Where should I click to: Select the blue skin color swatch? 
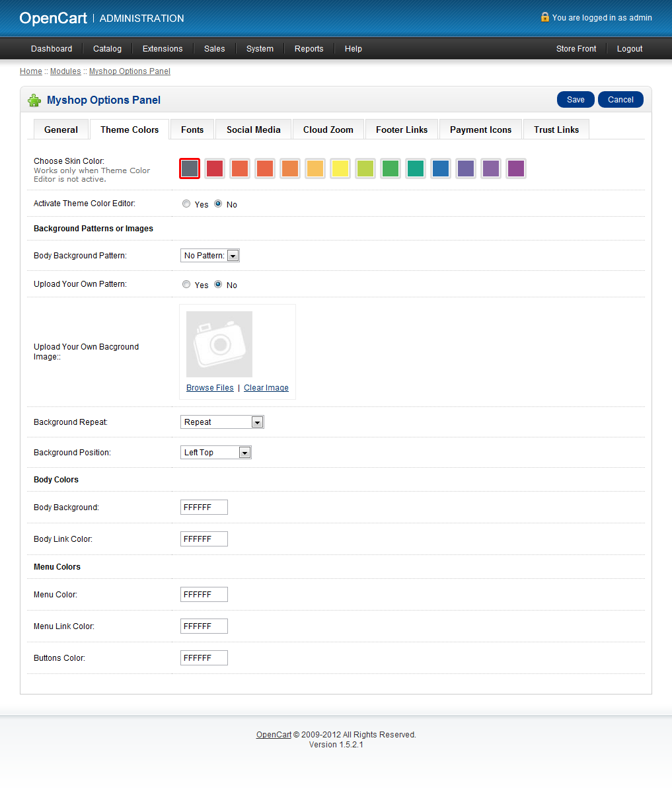coord(441,169)
